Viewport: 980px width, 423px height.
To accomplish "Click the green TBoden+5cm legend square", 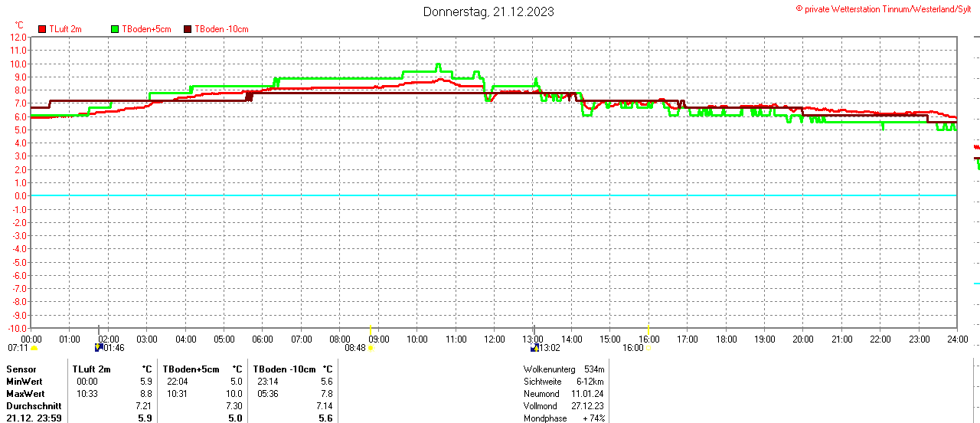I will tap(116, 29).
